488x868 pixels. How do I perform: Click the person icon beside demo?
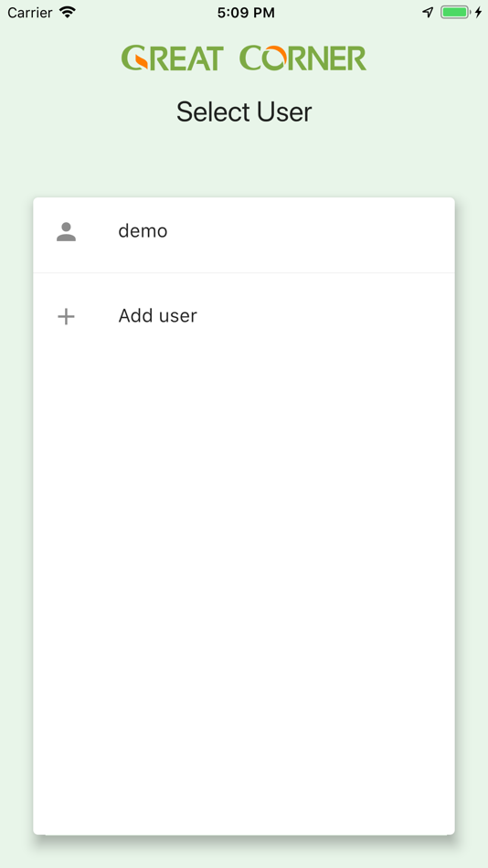67,231
